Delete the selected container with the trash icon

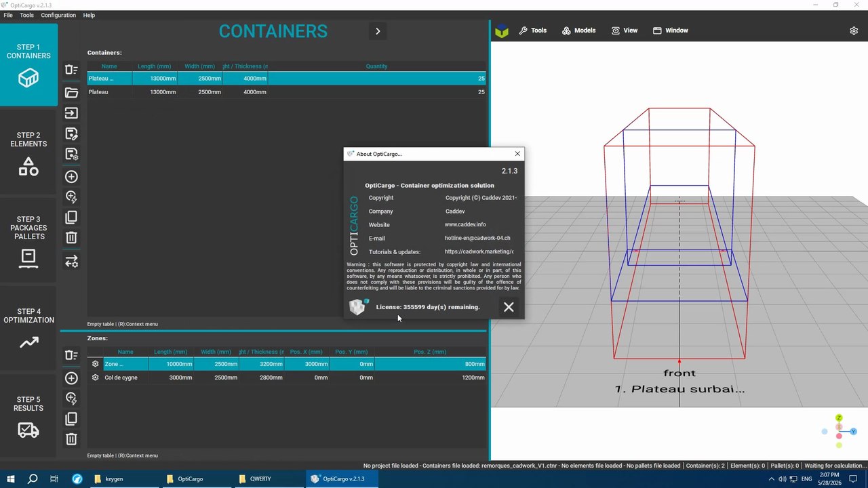pyautogui.click(x=71, y=238)
